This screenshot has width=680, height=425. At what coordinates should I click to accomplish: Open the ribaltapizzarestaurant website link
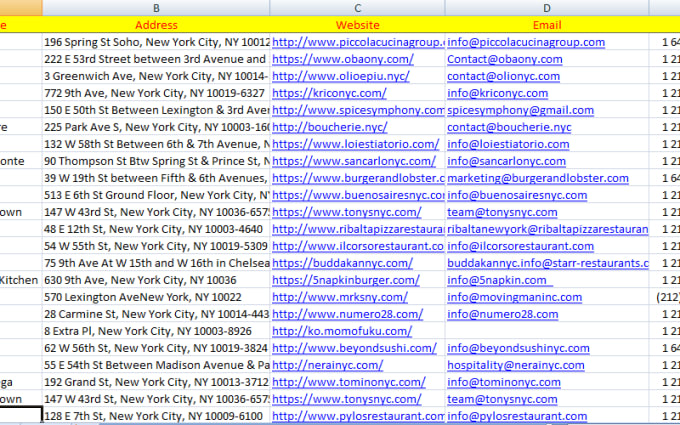[x=358, y=229]
